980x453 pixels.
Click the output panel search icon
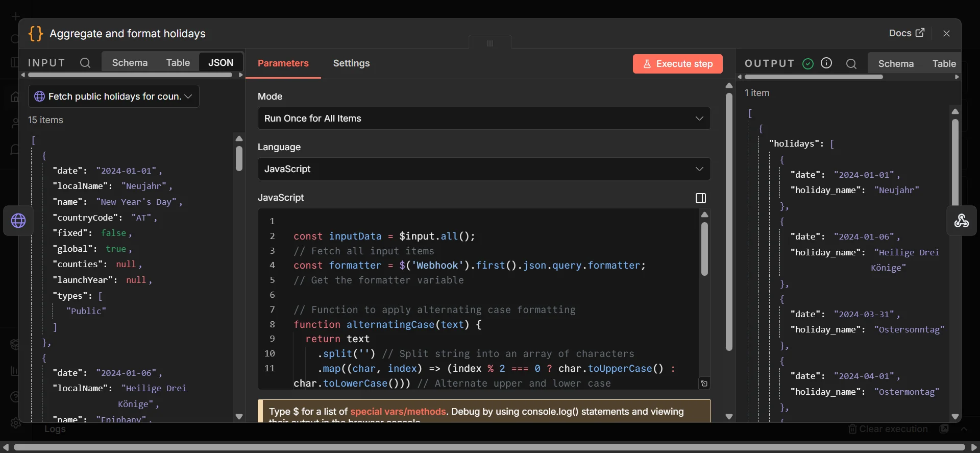851,64
